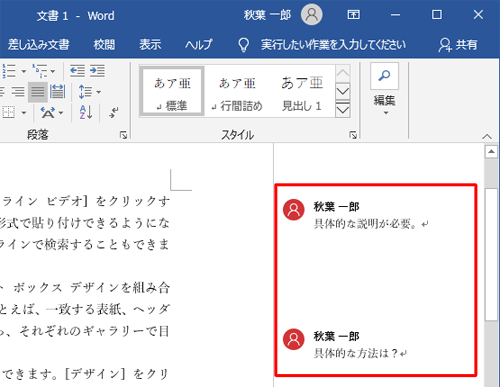
Task: Click the 共有 share button
Action: (458, 44)
